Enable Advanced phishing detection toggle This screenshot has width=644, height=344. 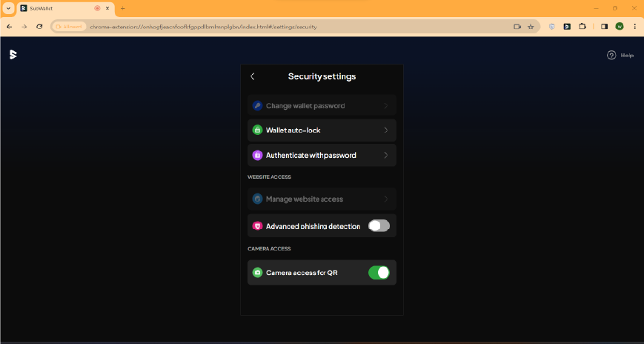[379, 226]
